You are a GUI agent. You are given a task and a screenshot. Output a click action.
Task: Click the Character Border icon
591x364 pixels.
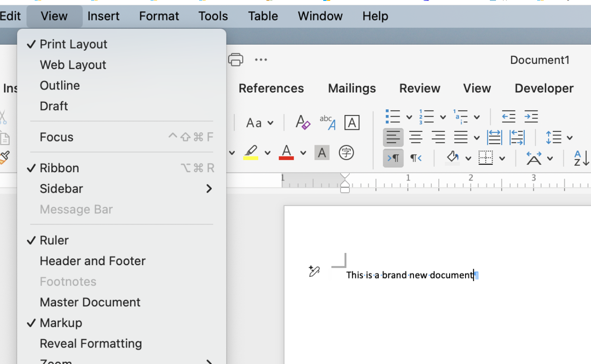(352, 123)
